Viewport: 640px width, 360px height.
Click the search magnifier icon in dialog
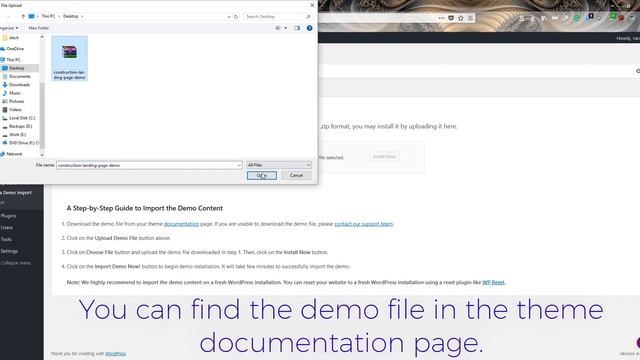(x=309, y=16)
